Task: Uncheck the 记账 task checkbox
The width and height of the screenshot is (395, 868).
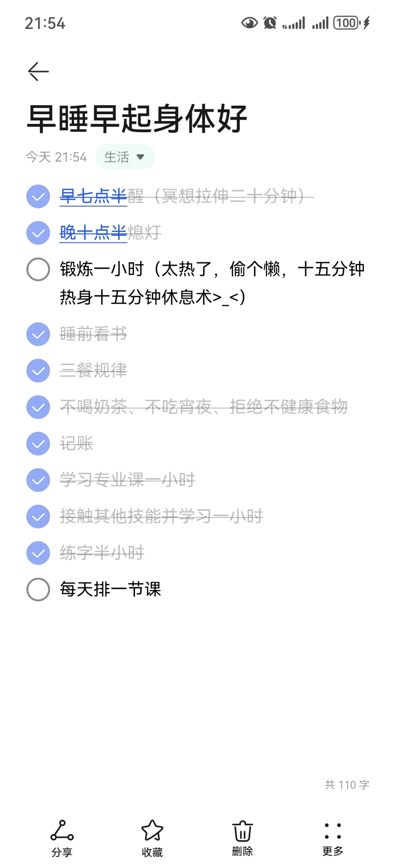Action: [38, 443]
